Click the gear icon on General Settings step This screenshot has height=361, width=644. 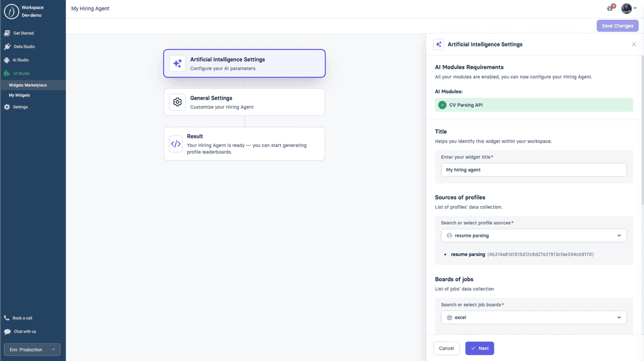pos(177,102)
